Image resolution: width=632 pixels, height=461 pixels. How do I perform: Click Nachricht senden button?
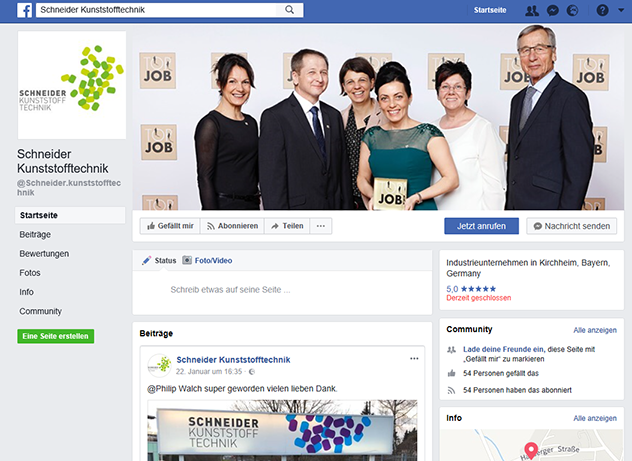[x=572, y=226]
